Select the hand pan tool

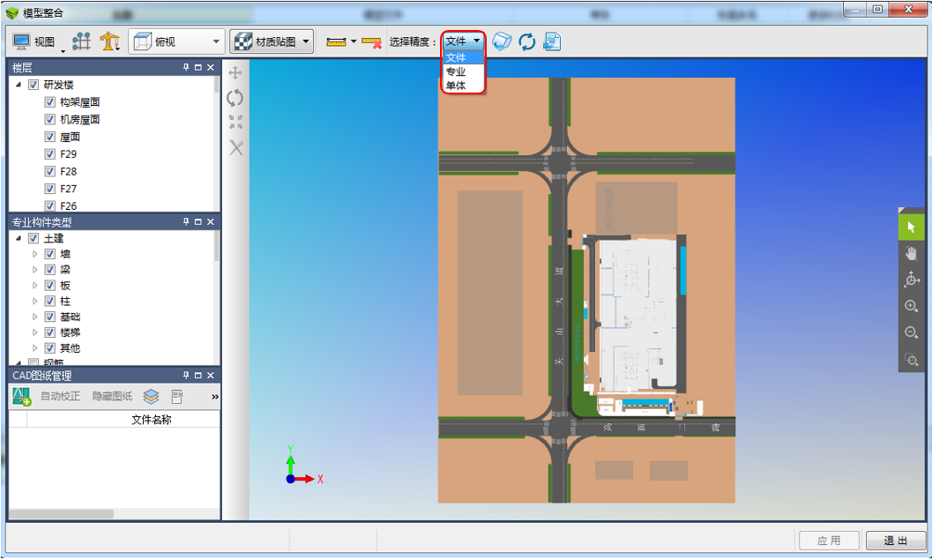click(911, 254)
